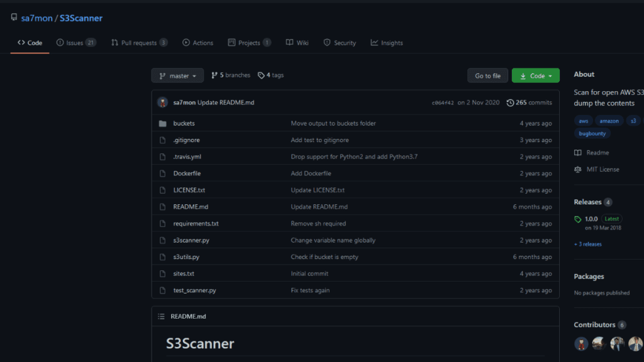Click the sa7mon commit author avatar

tap(163, 102)
